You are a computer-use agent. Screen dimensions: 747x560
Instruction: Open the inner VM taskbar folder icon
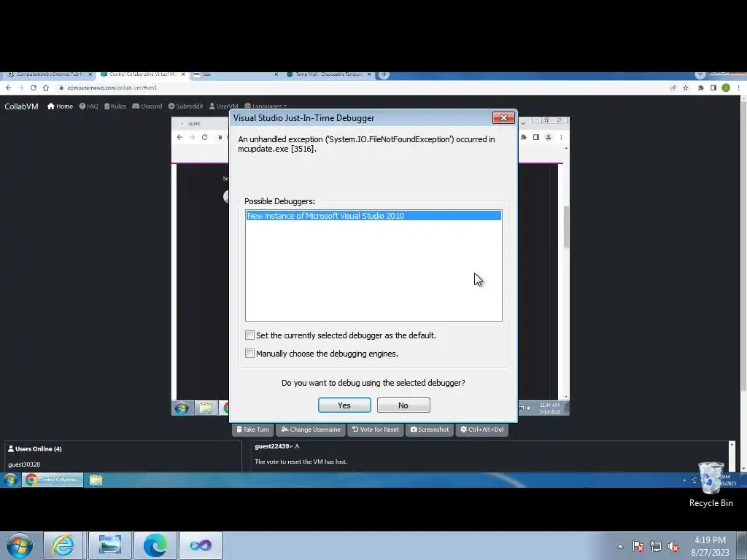206,408
